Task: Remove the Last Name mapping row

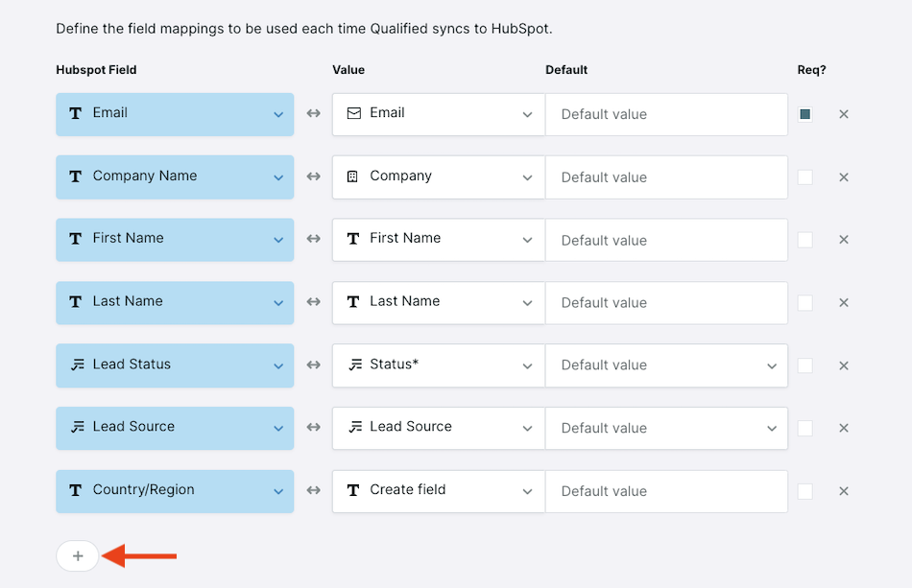Action: [x=844, y=303]
